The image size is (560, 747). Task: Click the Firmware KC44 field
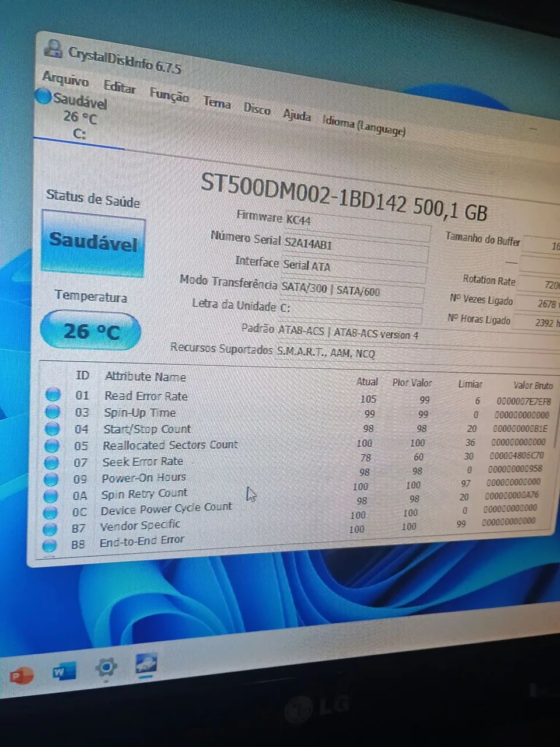coord(357,225)
